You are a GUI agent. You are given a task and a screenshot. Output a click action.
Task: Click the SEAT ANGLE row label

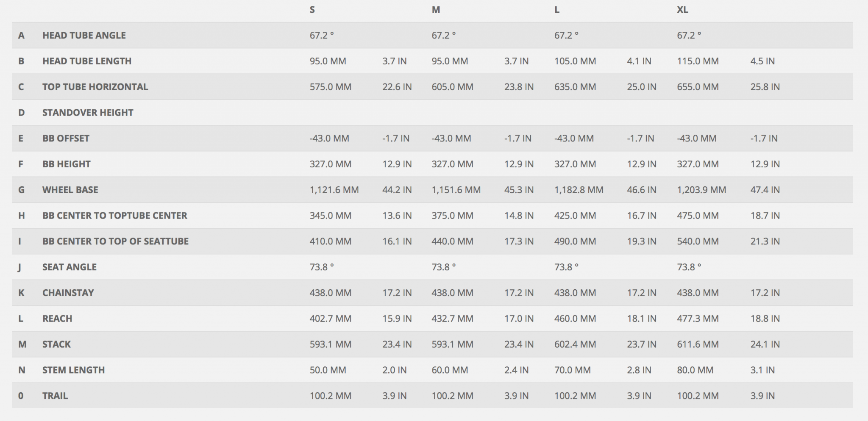coord(70,267)
